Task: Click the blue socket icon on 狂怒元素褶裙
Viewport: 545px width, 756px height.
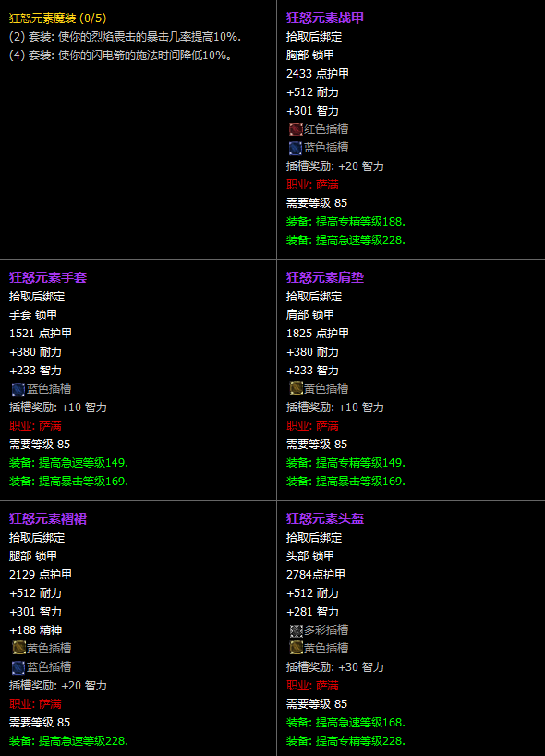Action: tap(18, 666)
